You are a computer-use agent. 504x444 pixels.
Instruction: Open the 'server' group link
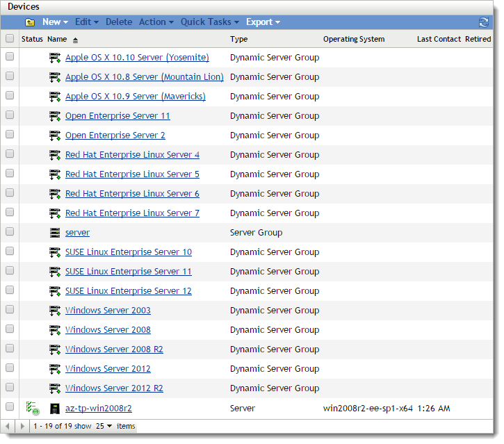click(x=77, y=233)
